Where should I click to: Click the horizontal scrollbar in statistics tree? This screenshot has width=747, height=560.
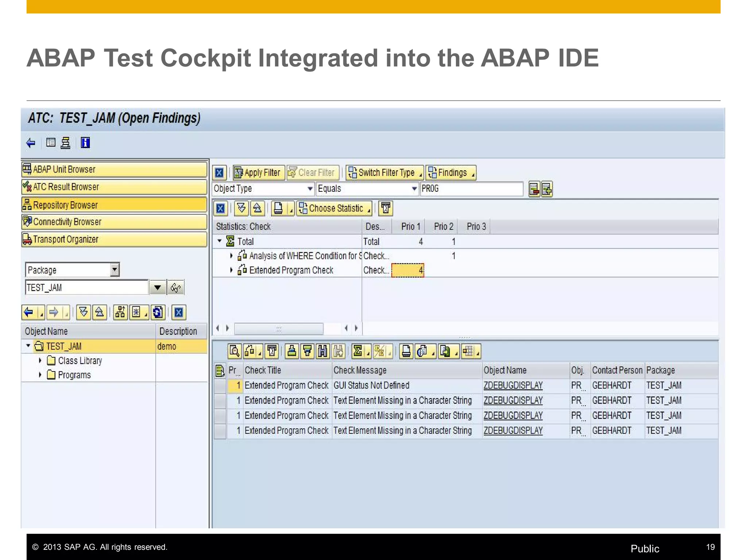(279, 328)
